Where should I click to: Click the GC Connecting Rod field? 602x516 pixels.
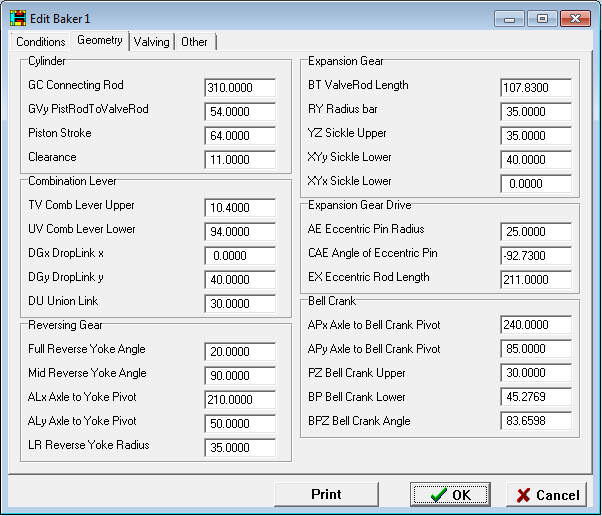coord(239,88)
